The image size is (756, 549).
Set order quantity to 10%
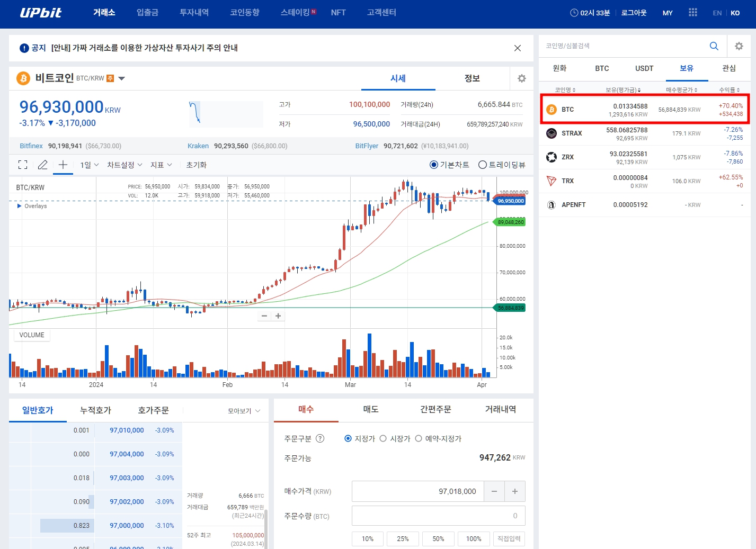tap(368, 539)
